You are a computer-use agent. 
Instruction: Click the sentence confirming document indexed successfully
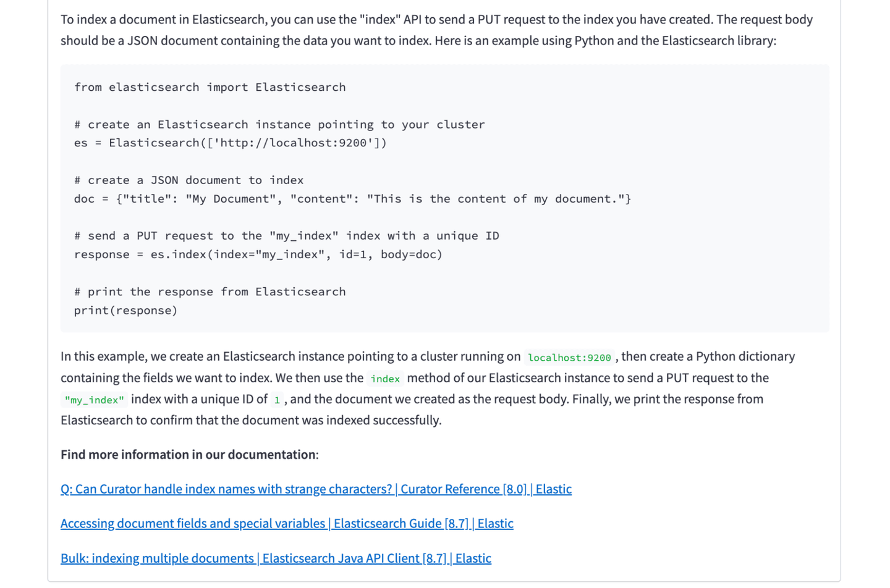[251, 421]
